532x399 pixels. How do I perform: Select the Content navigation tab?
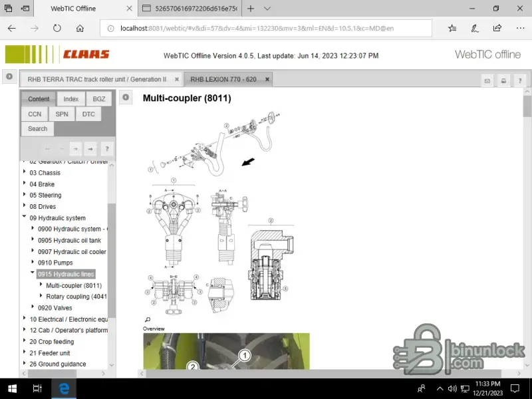pyautogui.click(x=39, y=99)
